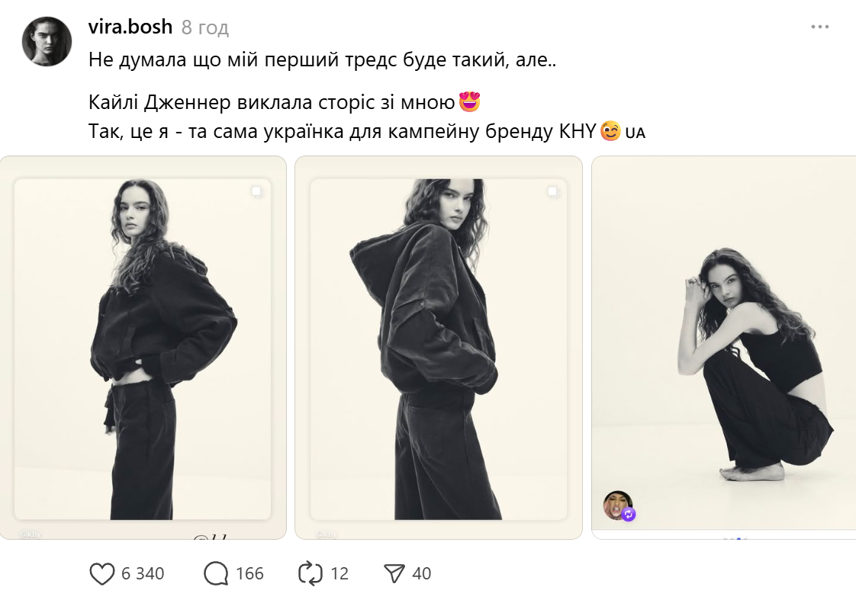View the 6 340 likes count
This screenshot has height=616, width=856.
pos(143,574)
